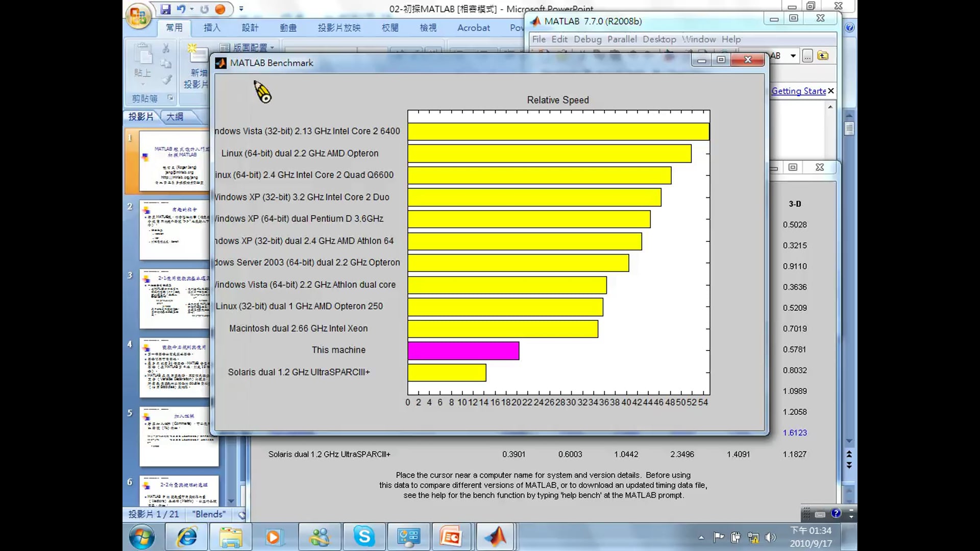Switch to the 大綱 outline tab
The width and height of the screenshot is (980, 551).
click(175, 116)
